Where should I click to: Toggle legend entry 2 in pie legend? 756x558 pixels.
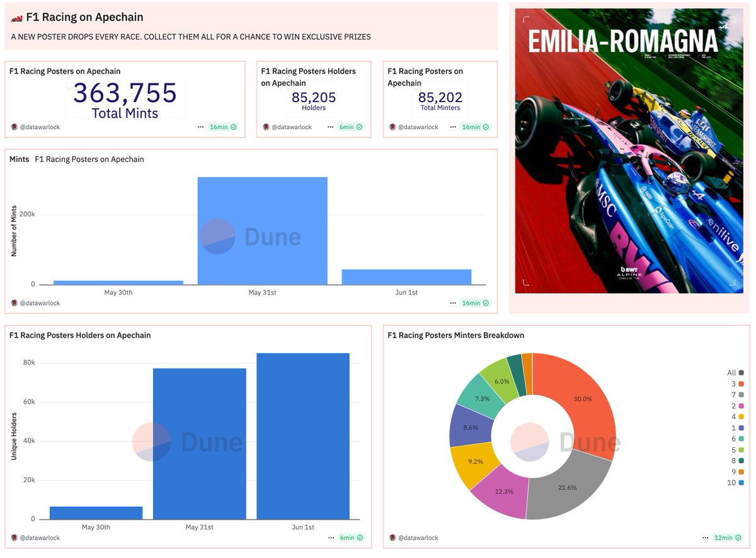click(738, 406)
